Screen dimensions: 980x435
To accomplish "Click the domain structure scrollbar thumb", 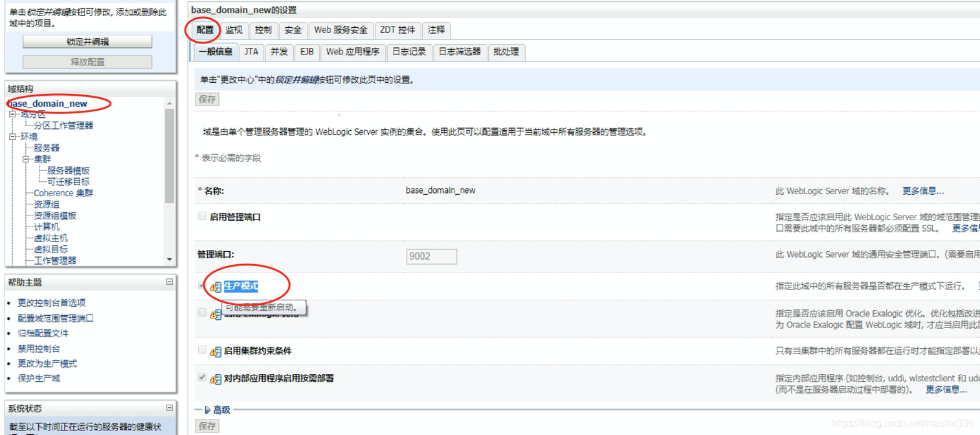I will click(170, 156).
